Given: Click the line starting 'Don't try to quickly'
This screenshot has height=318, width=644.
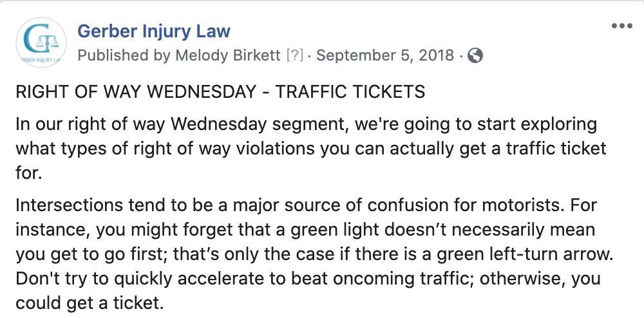Looking at the screenshot, I should pos(308,279).
